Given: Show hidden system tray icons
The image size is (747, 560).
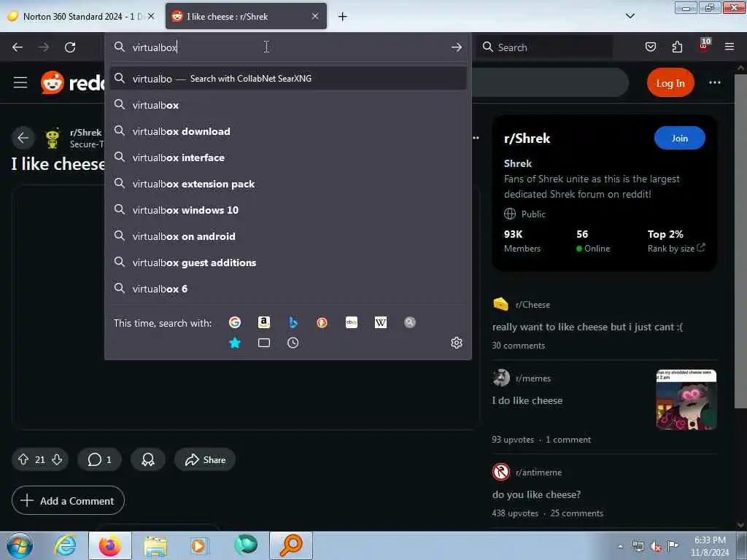Looking at the screenshot, I should click(x=620, y=546).
